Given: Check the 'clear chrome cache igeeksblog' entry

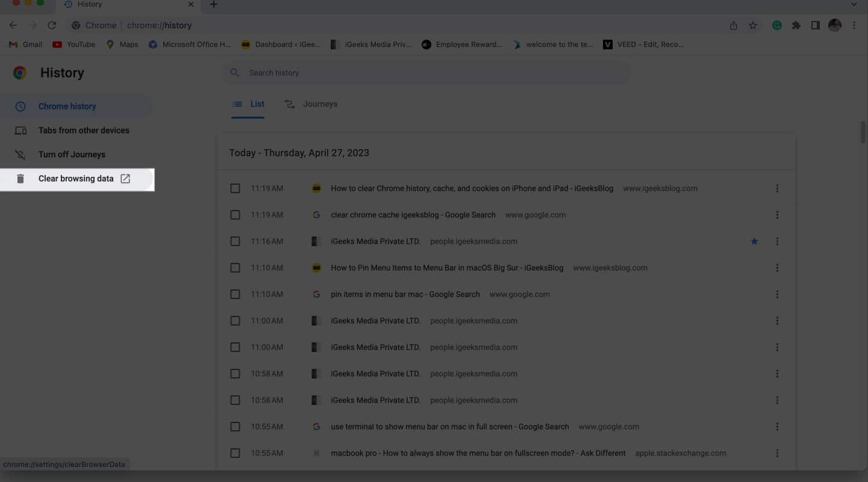Looking at the screenshot, I should point(235,215).
